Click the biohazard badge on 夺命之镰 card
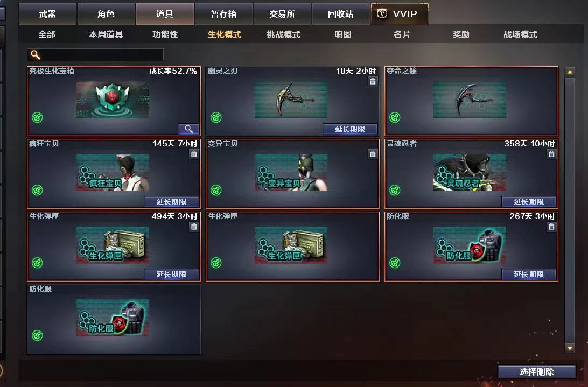Image resolution: width=588 pixels, height=387 pixels. 395,118
